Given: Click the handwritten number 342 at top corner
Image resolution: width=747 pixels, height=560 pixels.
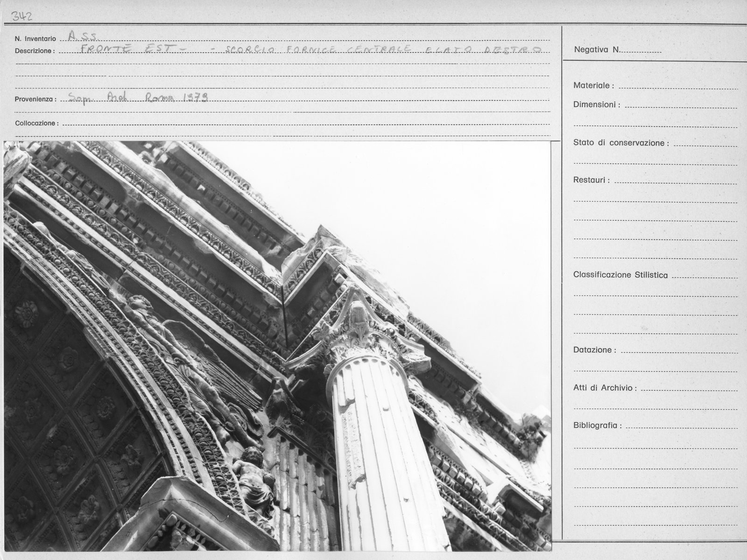Looking at the screenshot, I should 22,17.
